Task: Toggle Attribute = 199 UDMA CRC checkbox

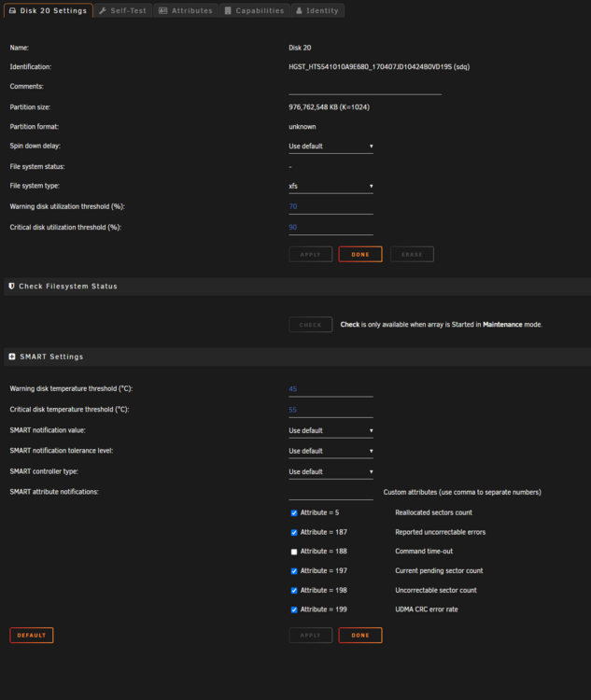Action: coord(294,609)
